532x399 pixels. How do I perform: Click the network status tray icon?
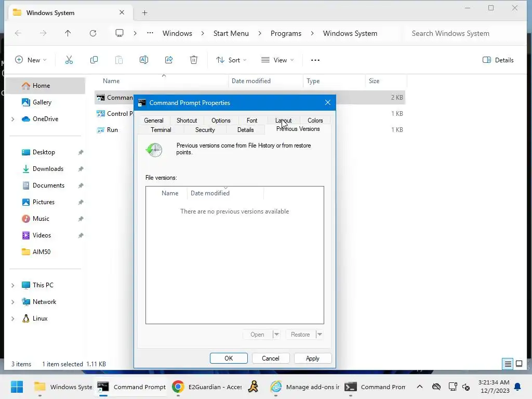(x=453, y=387)
